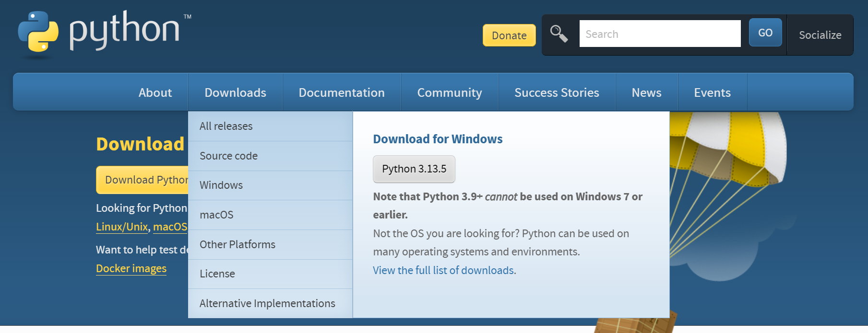Open the Socialize menu
This screenshot has height=333, width=868.
coord(820,35)
